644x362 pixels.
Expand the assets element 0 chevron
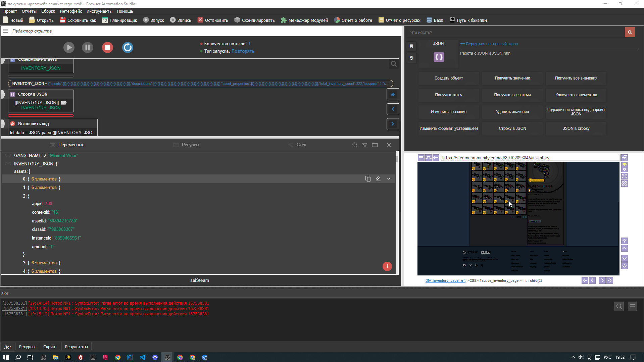pyautogui.click(x=389, y=179)
